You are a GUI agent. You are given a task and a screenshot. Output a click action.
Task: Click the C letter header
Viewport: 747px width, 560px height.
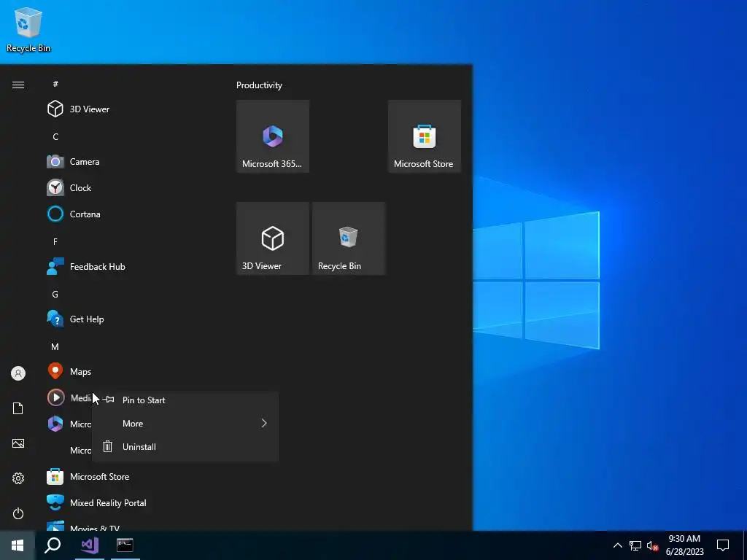55,136
